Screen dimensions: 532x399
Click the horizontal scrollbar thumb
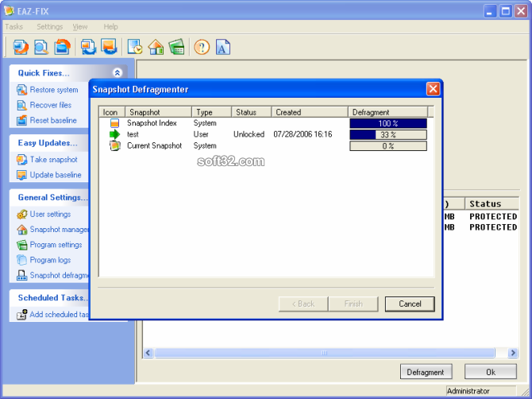point(325,353)
